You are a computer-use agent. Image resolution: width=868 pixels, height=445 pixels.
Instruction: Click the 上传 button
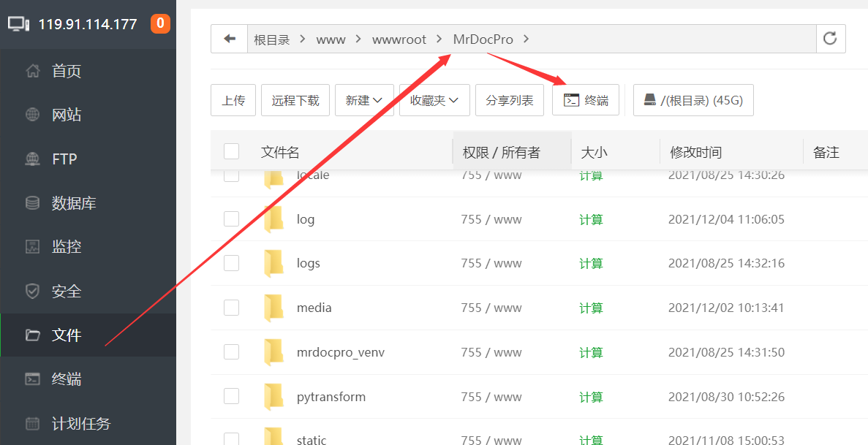(x=233, y=100)
